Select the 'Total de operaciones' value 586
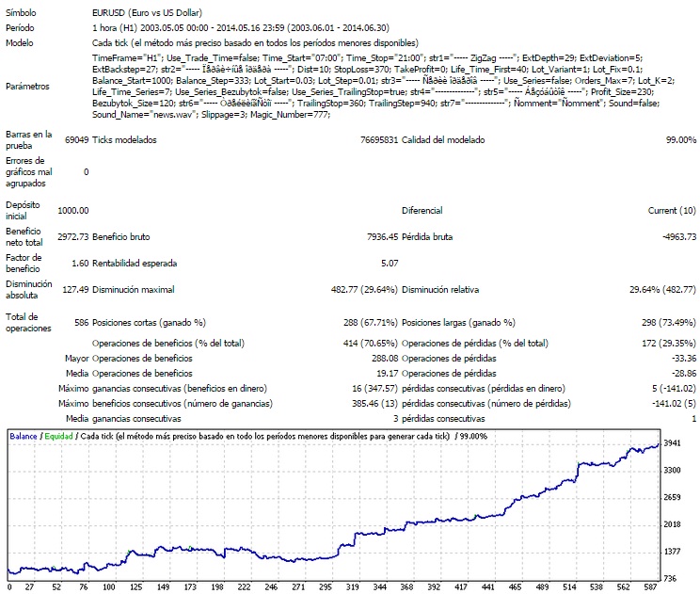The height and width of the screenshot is (594, 700). (x=81, y=323)
